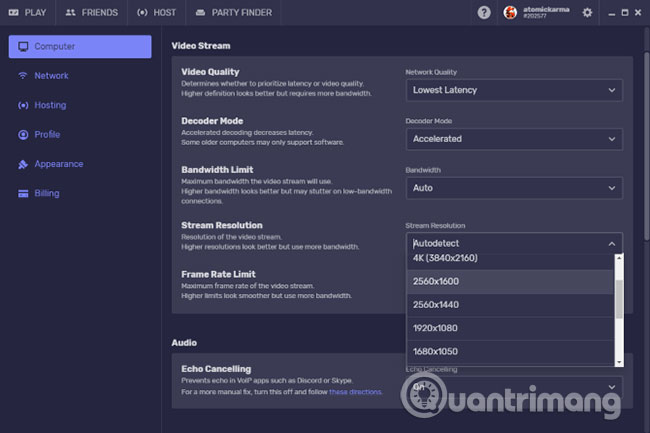This screenshot has height=433, width=650.
Task: Open Billing settings section
Action: tap(80, 194)
